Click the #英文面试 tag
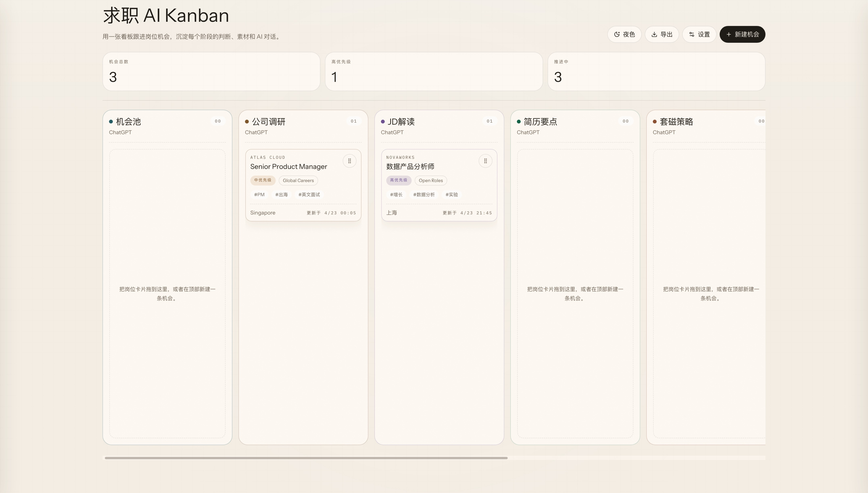 (x=309, y=195)
